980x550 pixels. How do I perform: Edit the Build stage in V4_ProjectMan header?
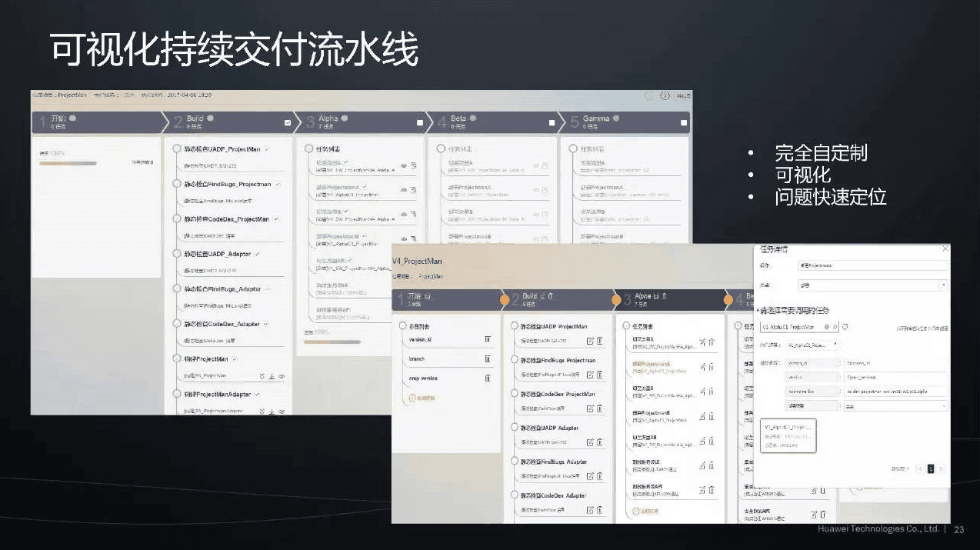[542, 295]
